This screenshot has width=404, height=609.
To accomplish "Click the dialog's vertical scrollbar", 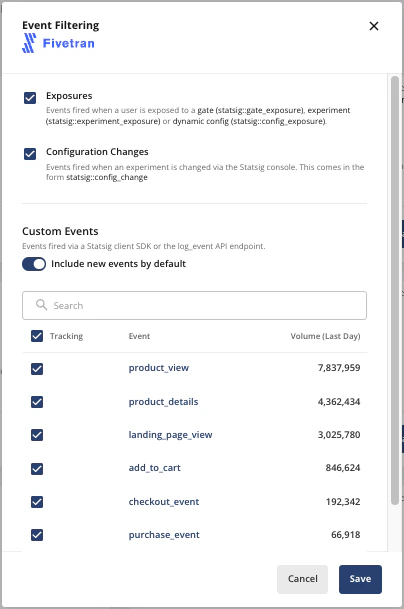I will tap(395, 291).
